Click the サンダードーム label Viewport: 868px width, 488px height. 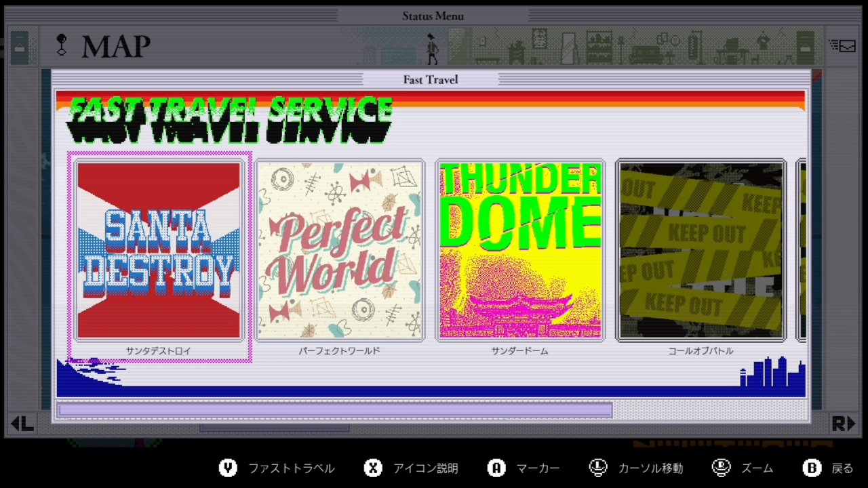520,351
